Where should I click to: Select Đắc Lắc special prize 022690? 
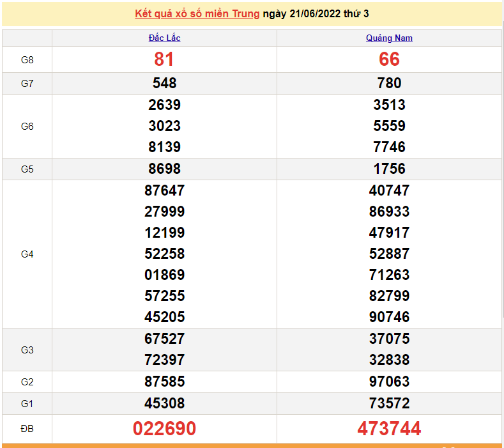click(164, 428)
